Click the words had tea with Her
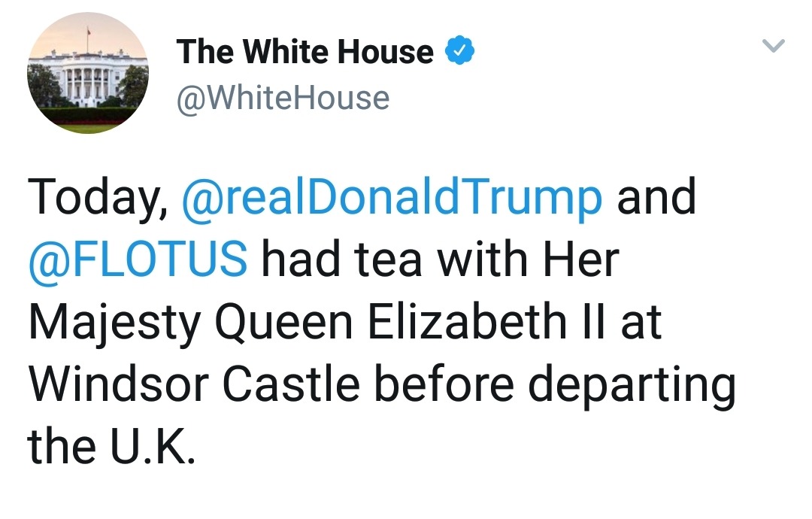Screen dimensions: 812x519 coord(440,259)
